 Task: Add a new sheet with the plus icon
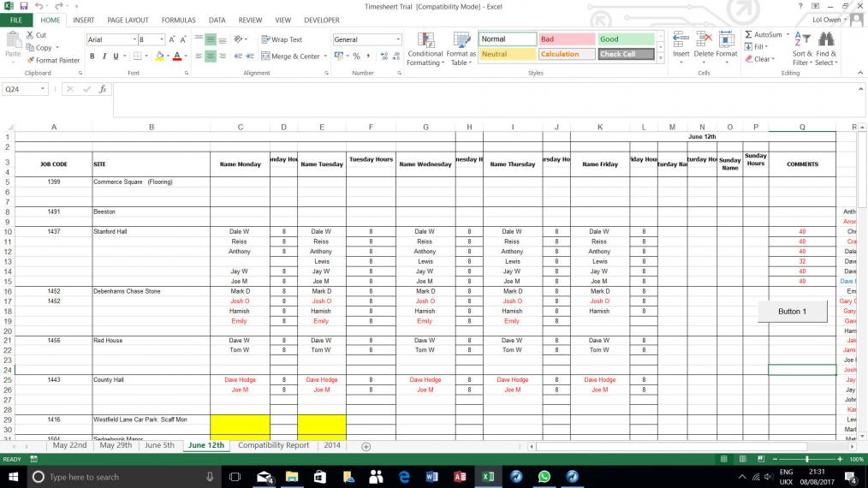tap(366, 446)
